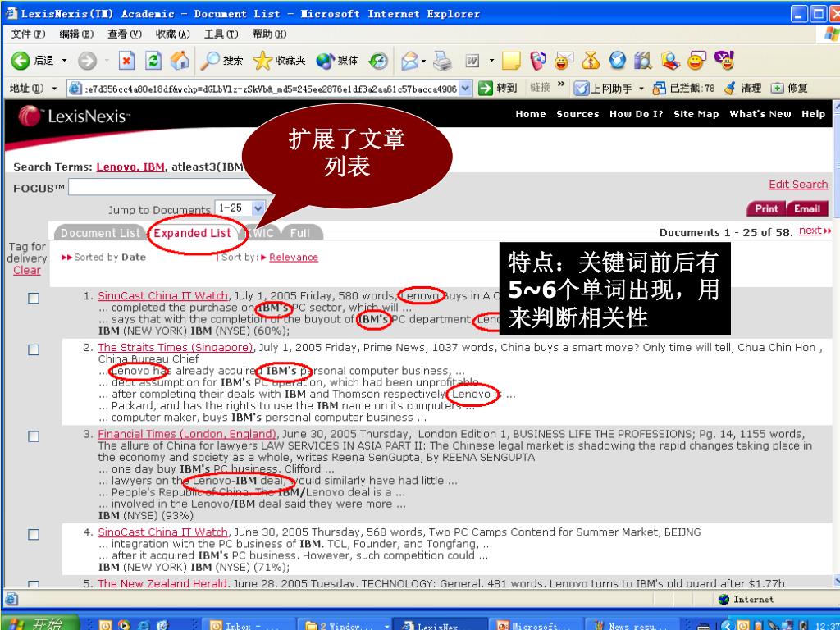Open Sources in LexisNexis navigation
This screenshot has width=840, height=630.
pyautogui.click(x=577, y=114)
